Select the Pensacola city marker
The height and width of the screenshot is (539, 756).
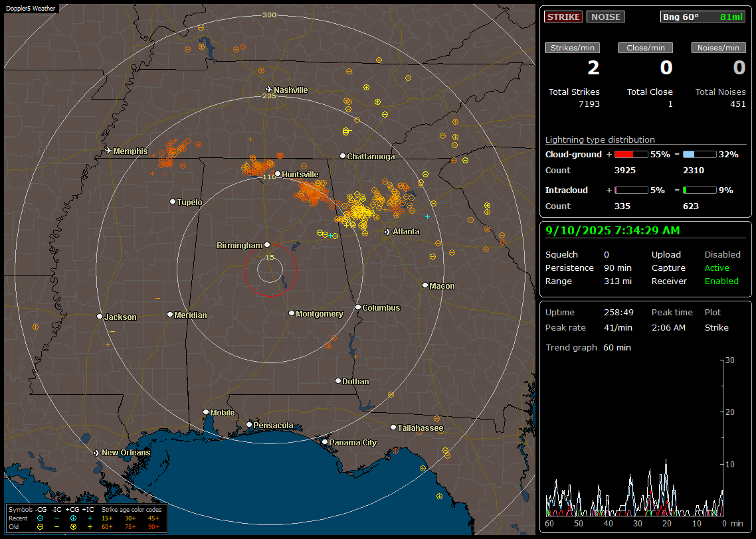coord(248,425)
